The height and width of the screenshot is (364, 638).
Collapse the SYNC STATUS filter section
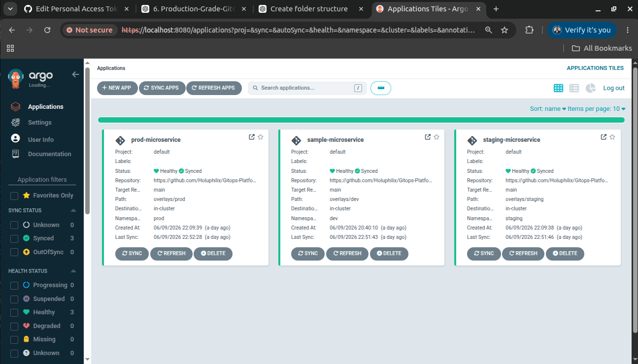[x=73, y=210]
